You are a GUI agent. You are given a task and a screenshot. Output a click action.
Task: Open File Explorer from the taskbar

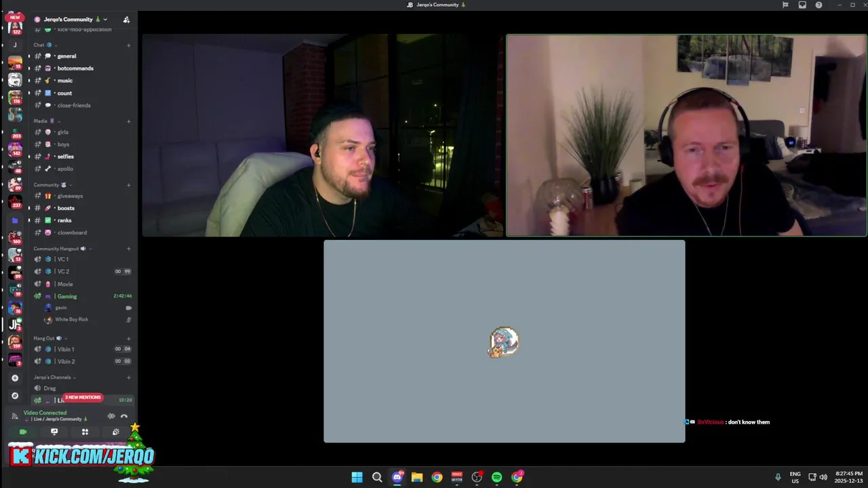[x=417, y=477]
